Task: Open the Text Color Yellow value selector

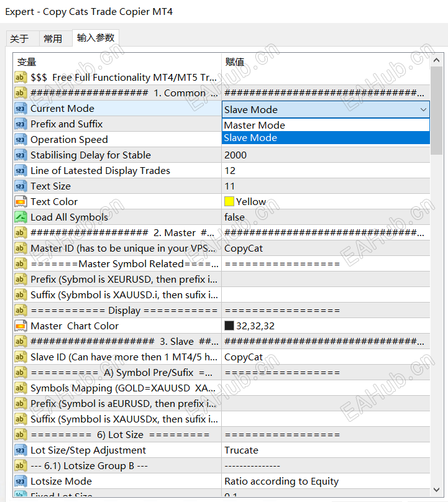Action: click(x=326, y=202)
